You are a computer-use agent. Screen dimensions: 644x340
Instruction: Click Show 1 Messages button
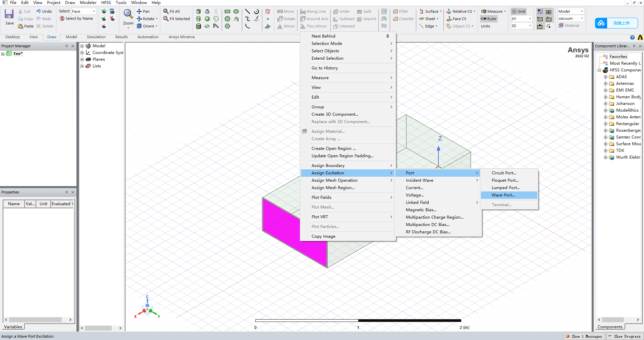pyautogui.click(x=584, y=336)
